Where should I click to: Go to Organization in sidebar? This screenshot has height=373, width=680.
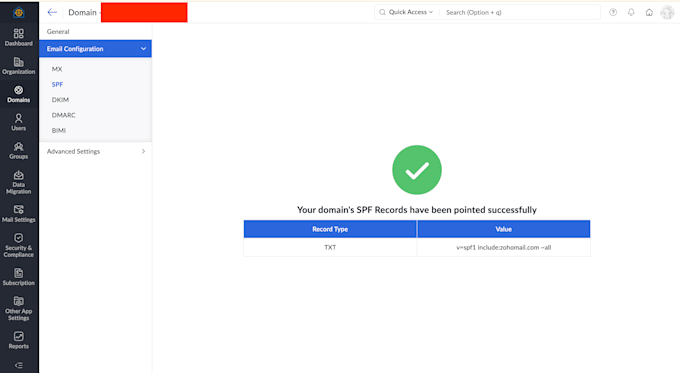point(19,65)
